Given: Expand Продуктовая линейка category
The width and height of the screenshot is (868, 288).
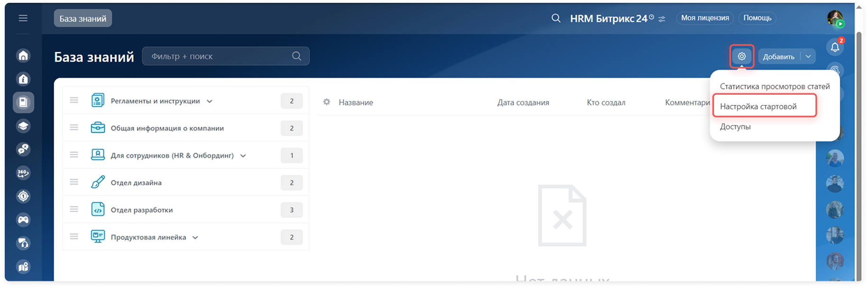Looking at the screenshot, I should (195, 237).
